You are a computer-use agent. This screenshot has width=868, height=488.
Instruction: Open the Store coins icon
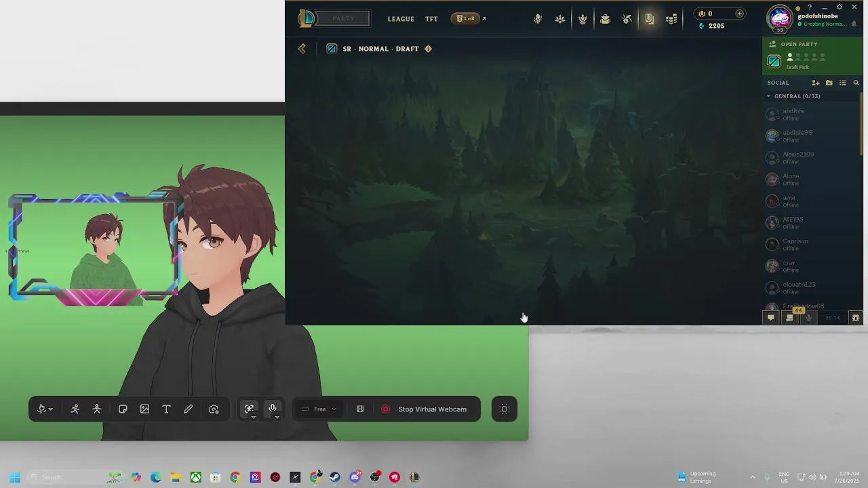click(671, 19)
